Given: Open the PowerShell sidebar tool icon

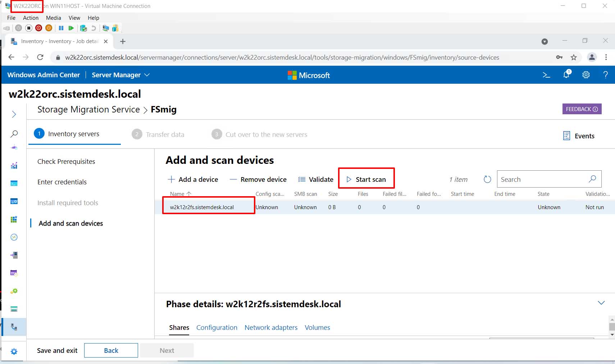Looking at the screenshot, I should coord(14,183).
